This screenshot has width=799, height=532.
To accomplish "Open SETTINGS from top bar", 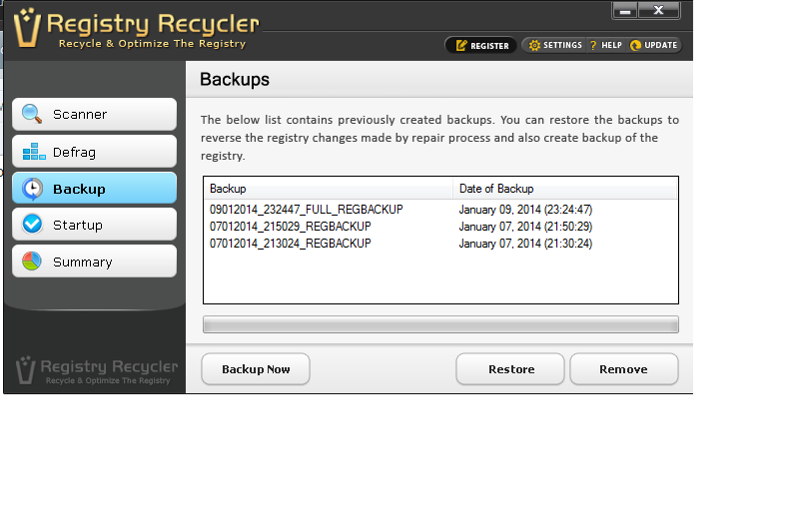I will coord(555,45).
